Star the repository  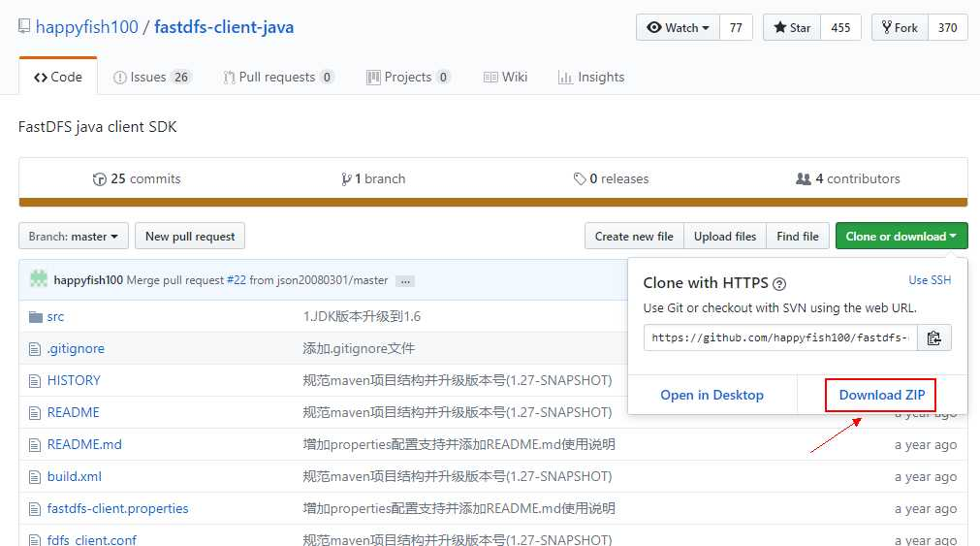792,28
